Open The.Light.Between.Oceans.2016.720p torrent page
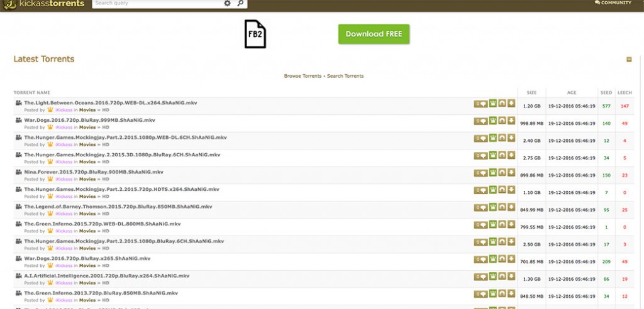This screenshot has height=309, width=644. click(111, 102)
